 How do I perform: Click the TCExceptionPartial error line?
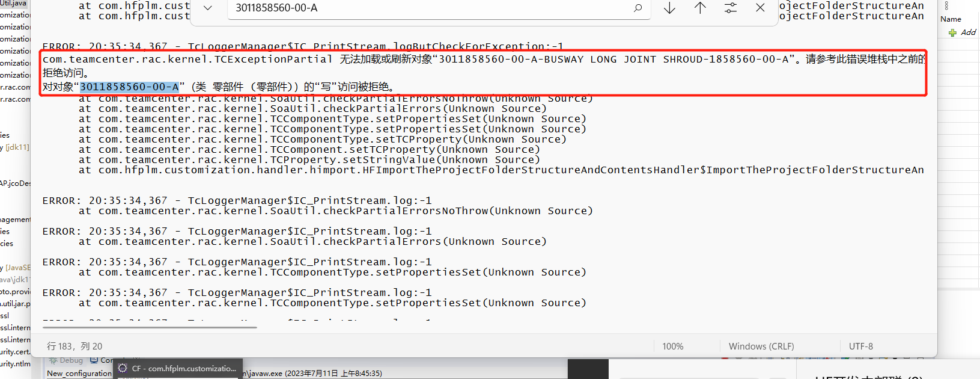(x=484, y=59)
